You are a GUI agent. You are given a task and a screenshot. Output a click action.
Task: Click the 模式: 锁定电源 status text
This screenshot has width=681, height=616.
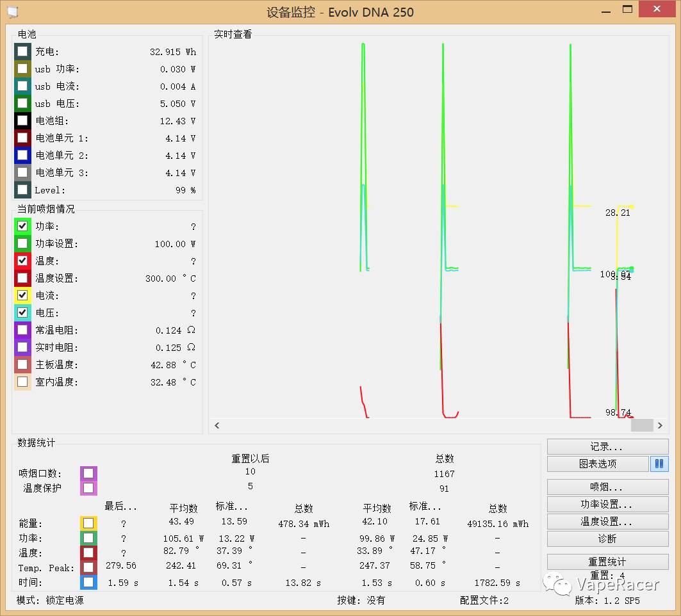tap(50, 601)
